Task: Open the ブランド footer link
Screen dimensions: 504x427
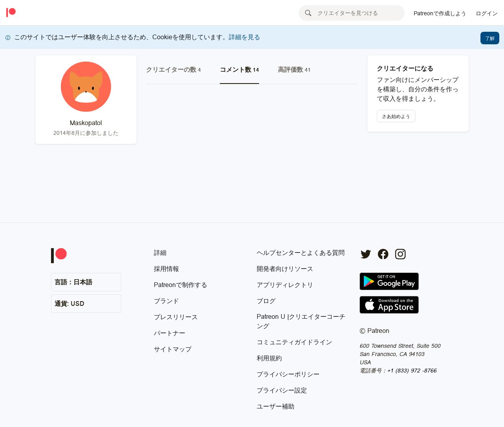Action: click(x=166, y=301)
